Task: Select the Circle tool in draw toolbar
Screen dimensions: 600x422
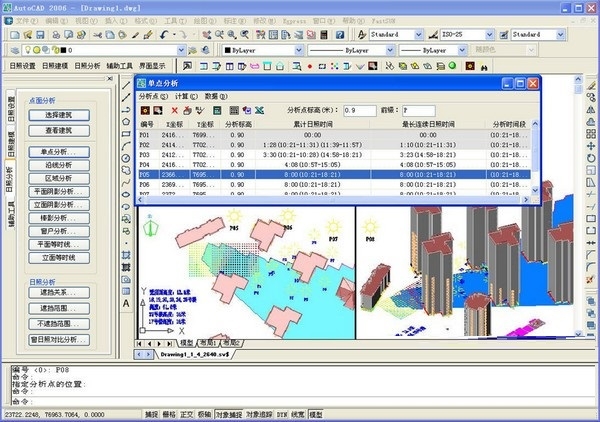Action: click(126, 158)
